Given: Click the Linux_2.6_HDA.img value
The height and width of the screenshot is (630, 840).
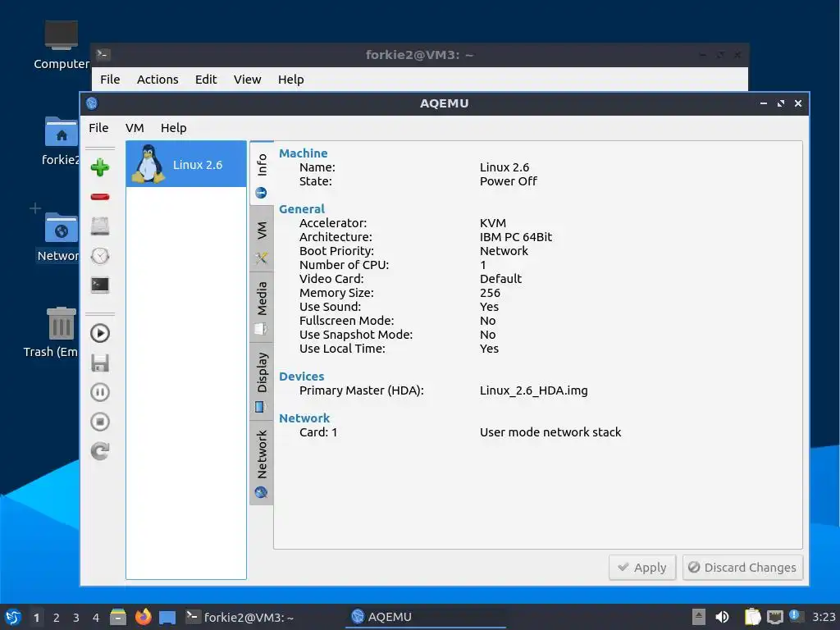Looking at the screenshot, I should 533,390.
